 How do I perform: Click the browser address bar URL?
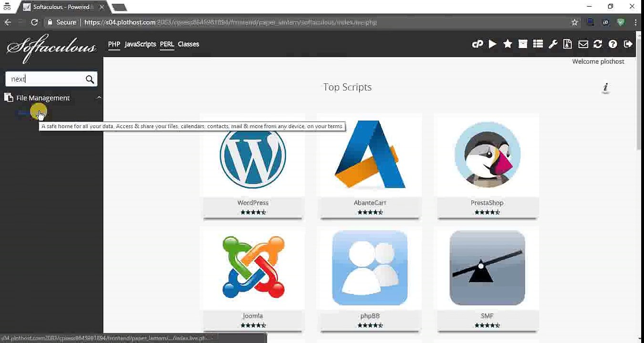point(230,22)
